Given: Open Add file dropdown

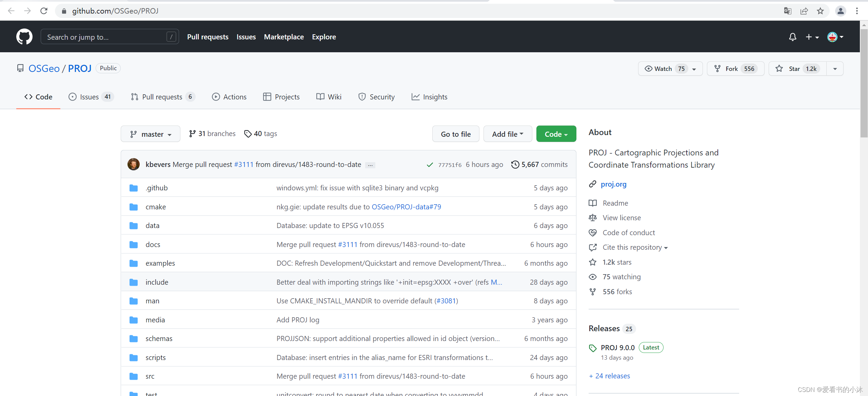Looking at the screenshot, I should click(x=508, y=134).
